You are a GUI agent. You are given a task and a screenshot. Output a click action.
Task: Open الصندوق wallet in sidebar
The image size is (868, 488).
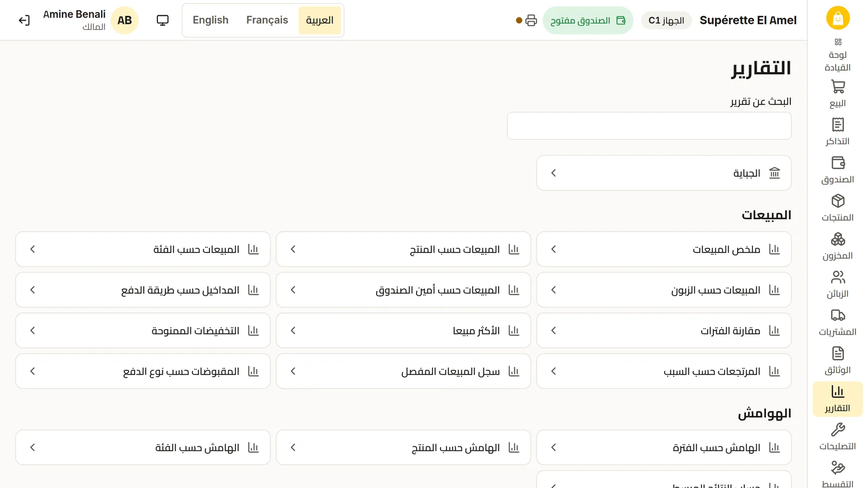tap(838, 170)
